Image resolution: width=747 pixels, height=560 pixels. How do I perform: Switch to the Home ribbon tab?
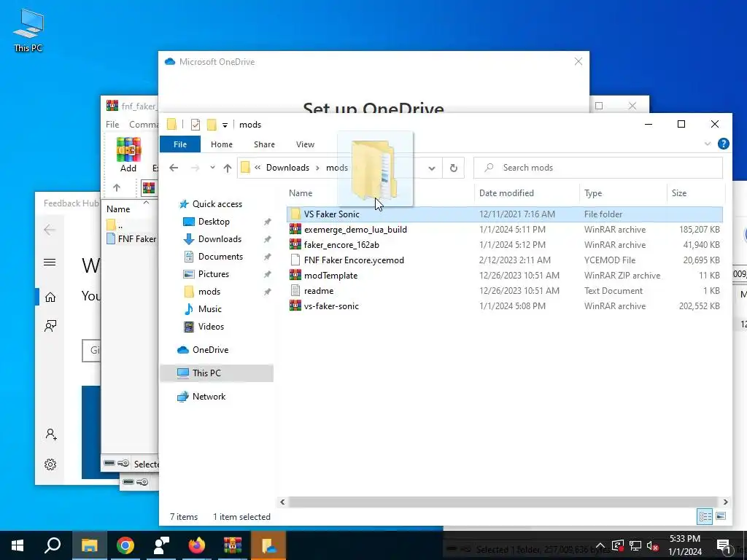[222, 144]
